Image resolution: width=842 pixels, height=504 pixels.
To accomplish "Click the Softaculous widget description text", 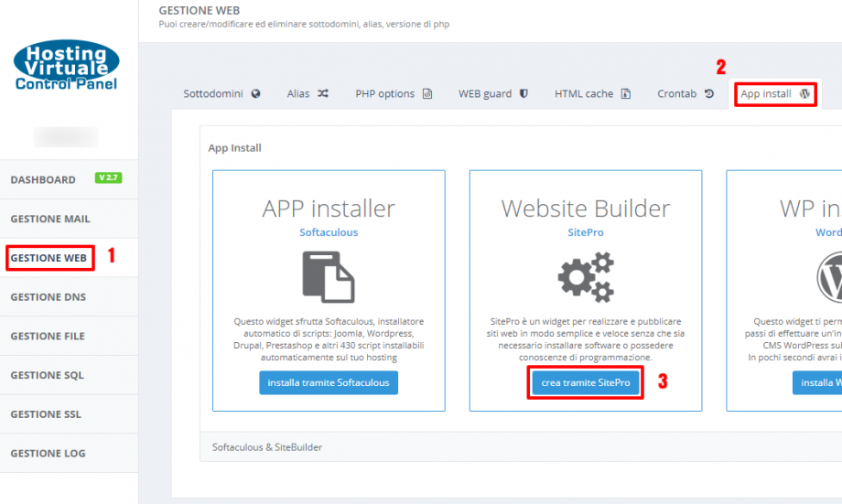I will (329, 339).
